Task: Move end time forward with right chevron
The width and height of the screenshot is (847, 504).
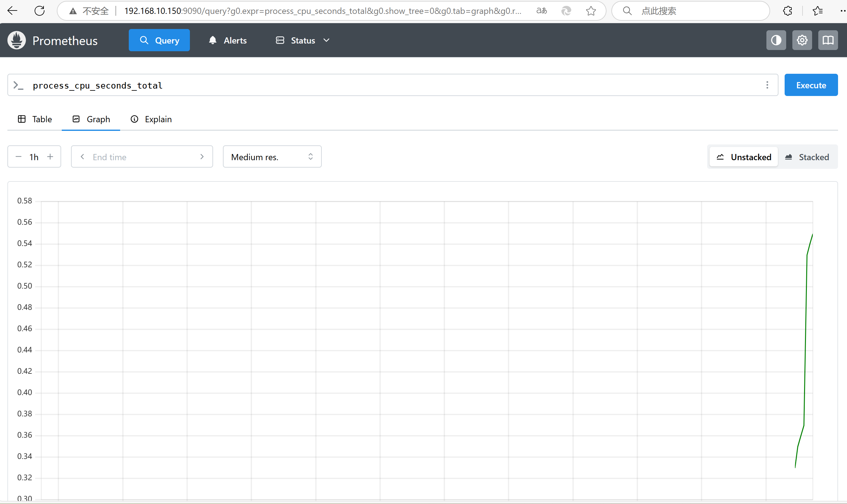Action: 202,156
